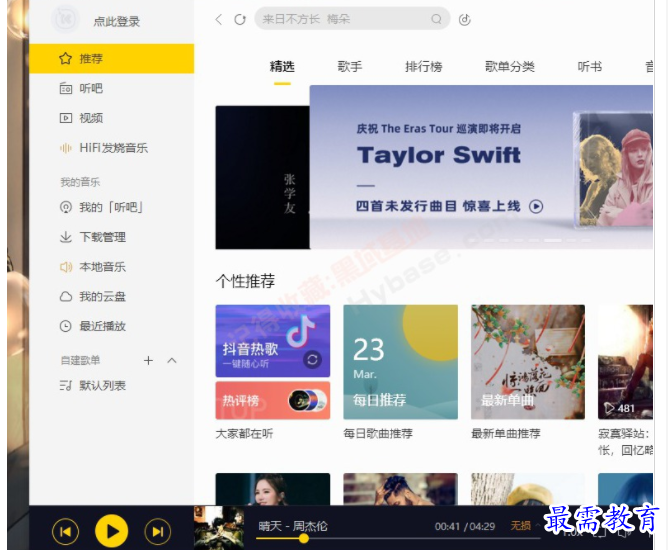This screenshot has height=550, width=668.
Task: Open the 每日推荐 card
Action: click(x=400, y=362)
